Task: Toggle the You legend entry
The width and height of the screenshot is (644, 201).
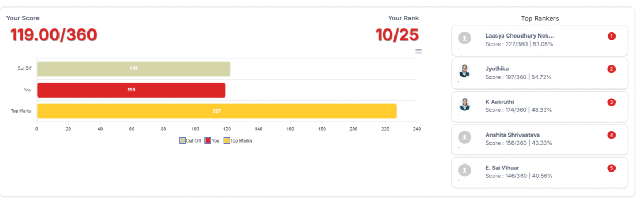Action: 212,140
